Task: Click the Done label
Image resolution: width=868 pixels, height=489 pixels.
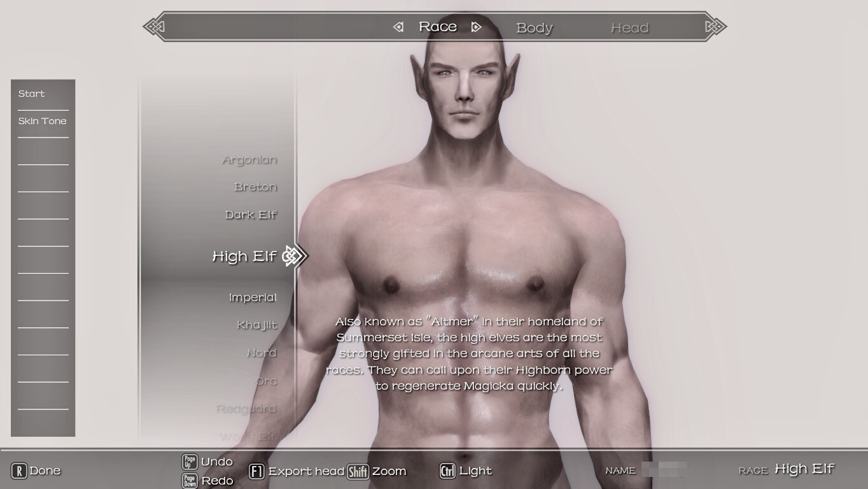Action: [45, 471]
